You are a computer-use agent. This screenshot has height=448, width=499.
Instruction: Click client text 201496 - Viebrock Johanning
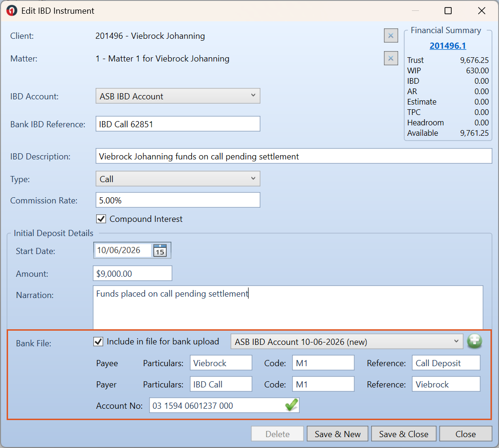150,36
